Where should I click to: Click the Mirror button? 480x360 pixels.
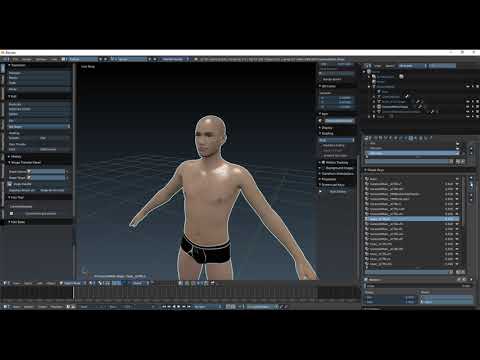coord(39,89)
